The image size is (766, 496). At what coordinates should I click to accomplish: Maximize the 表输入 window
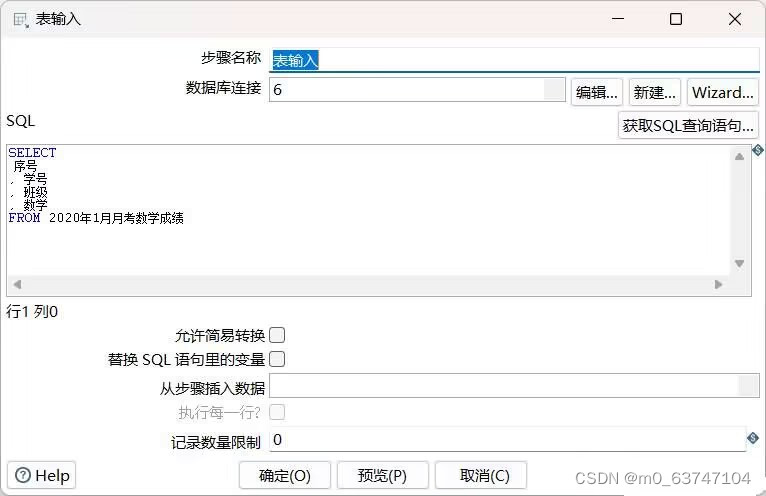click(x=676, y=19)
